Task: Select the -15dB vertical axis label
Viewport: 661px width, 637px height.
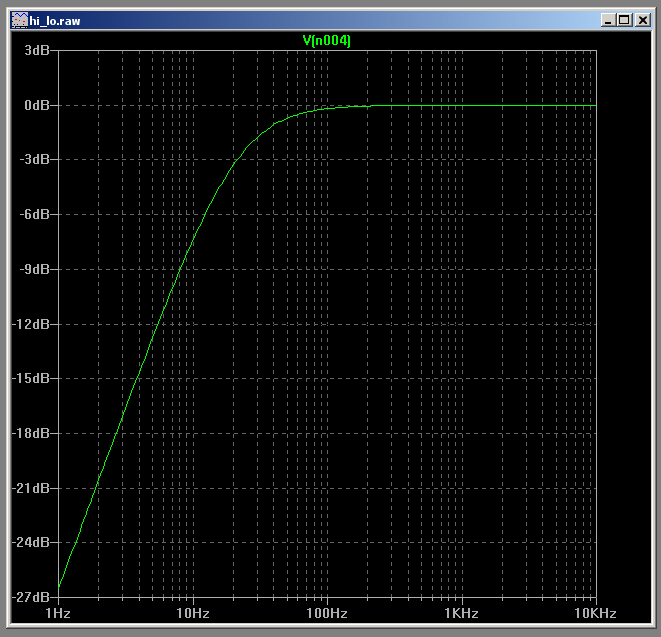Action: click(33, 379)
